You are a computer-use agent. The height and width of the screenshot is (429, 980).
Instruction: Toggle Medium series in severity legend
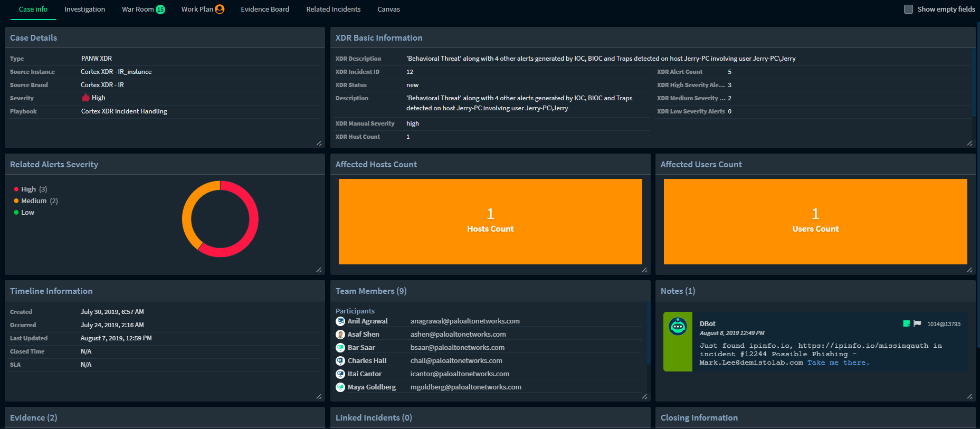pyautogui.click(x=36, y=201)
